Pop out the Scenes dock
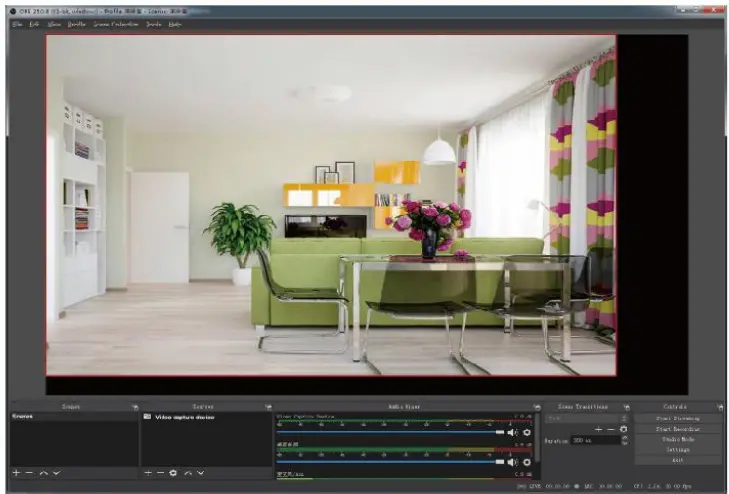 [135, 407]
